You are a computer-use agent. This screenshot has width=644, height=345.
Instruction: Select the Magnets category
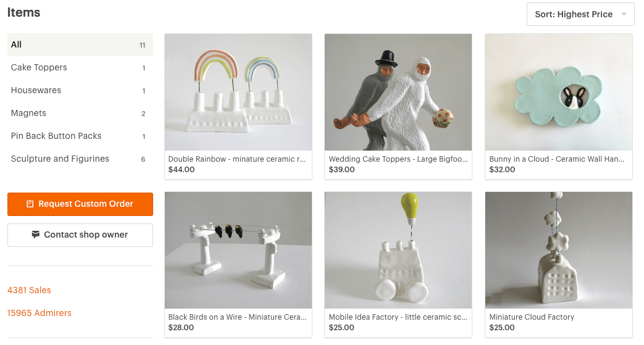tap(80, 114)
